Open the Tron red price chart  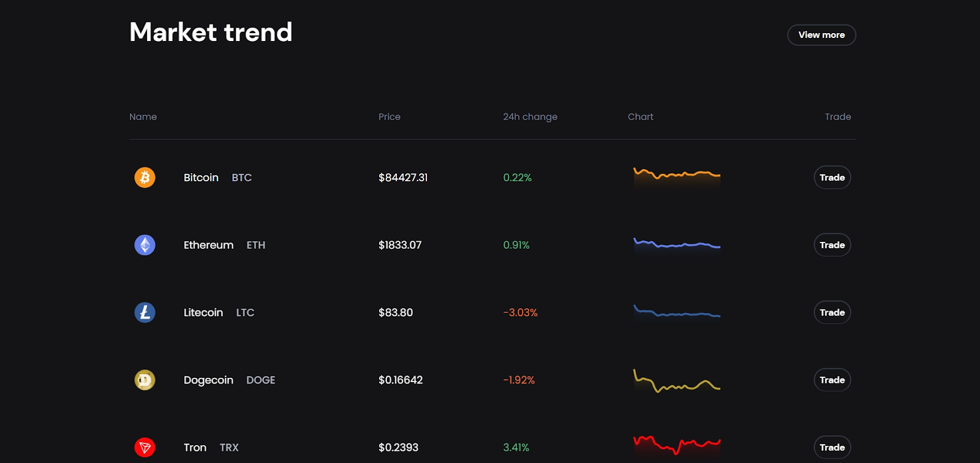click(x=677, y=446)
